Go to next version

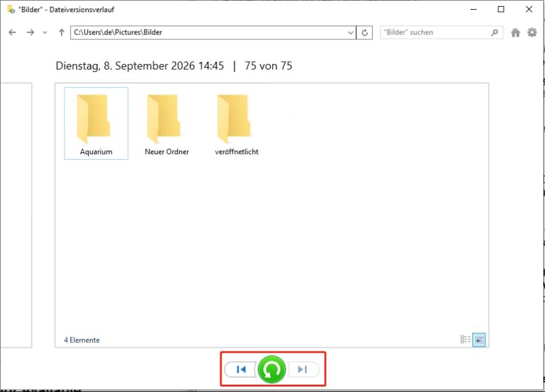pyautogui.click(x=303, y=369)
